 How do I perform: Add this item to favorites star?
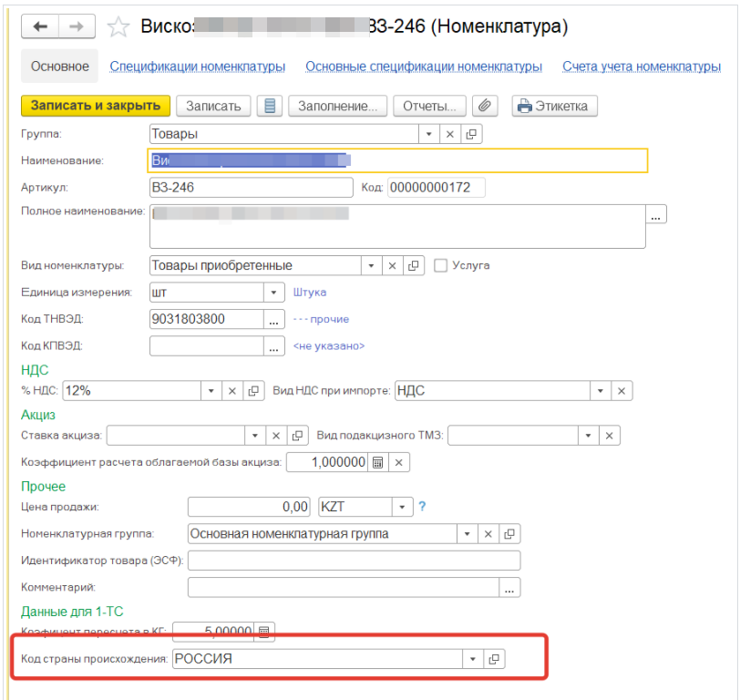pyautogui.click(x=118, y=27)
